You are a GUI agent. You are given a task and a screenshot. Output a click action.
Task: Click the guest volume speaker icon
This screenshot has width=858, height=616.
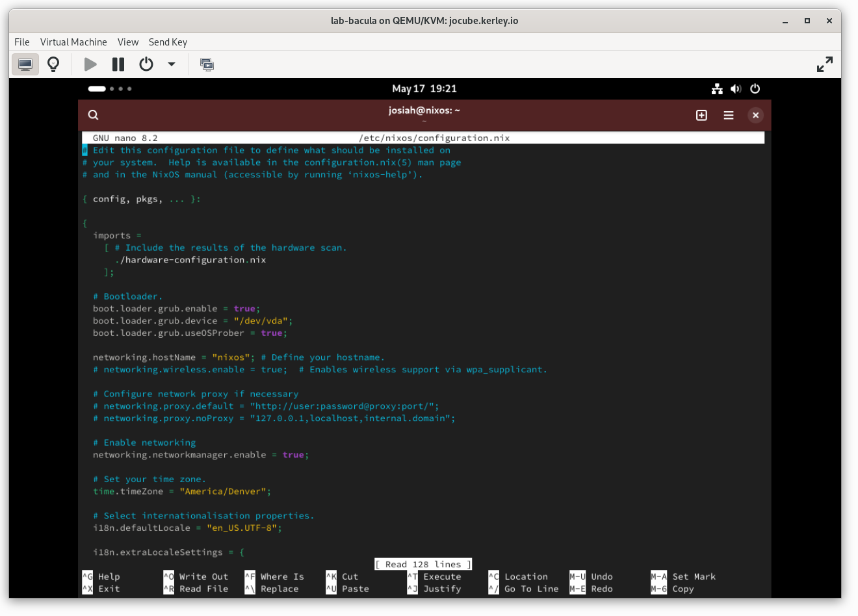coord(736,88)
